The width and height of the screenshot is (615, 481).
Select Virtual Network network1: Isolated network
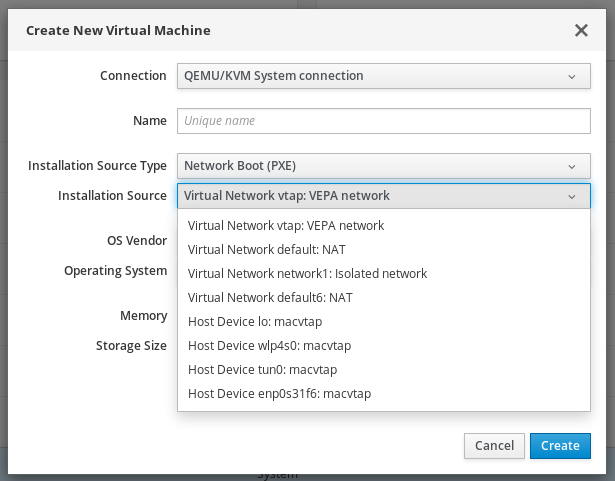[x=307, y=274]
